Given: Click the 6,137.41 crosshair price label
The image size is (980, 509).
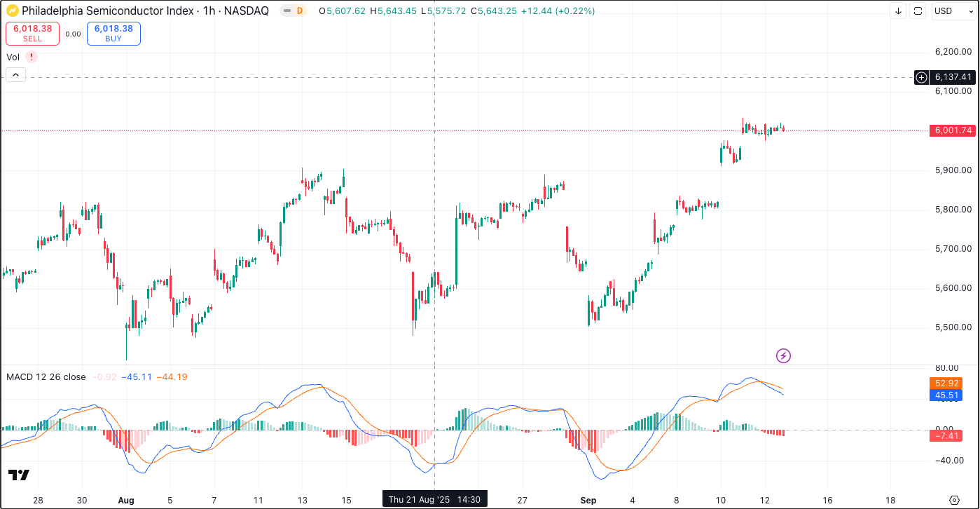Looking at the screenshot, I should 953,77.
